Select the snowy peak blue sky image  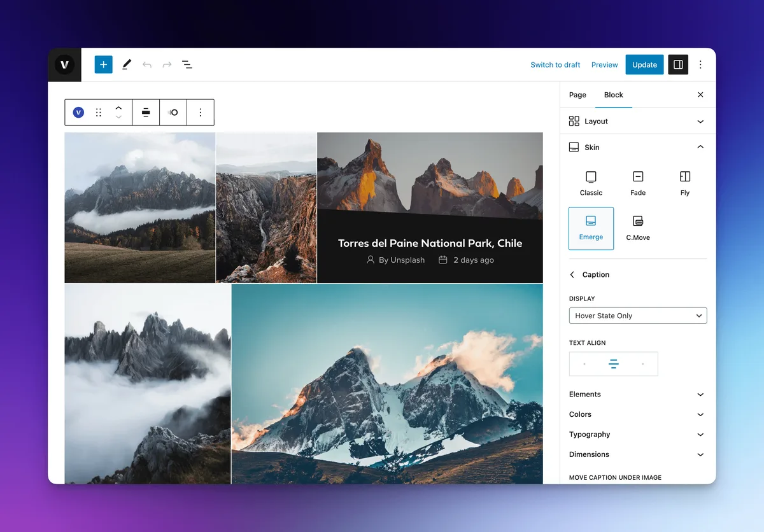tap(387, 384)
